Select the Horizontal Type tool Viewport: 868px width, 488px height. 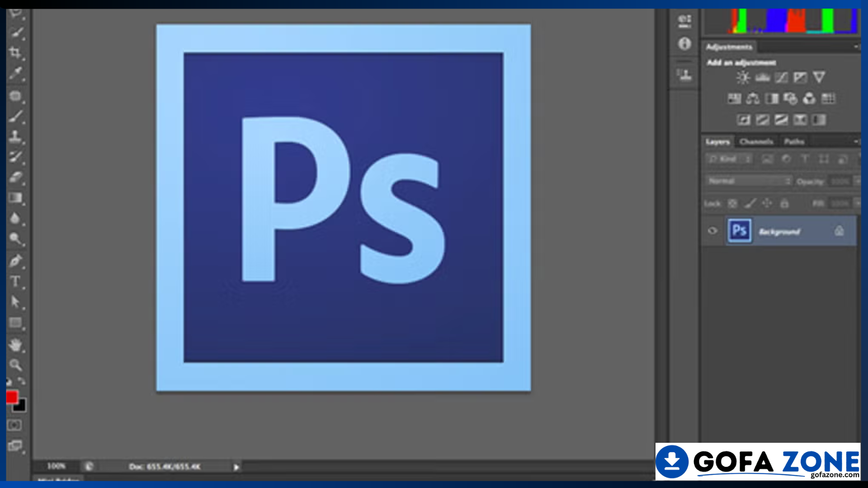point(15,281)
